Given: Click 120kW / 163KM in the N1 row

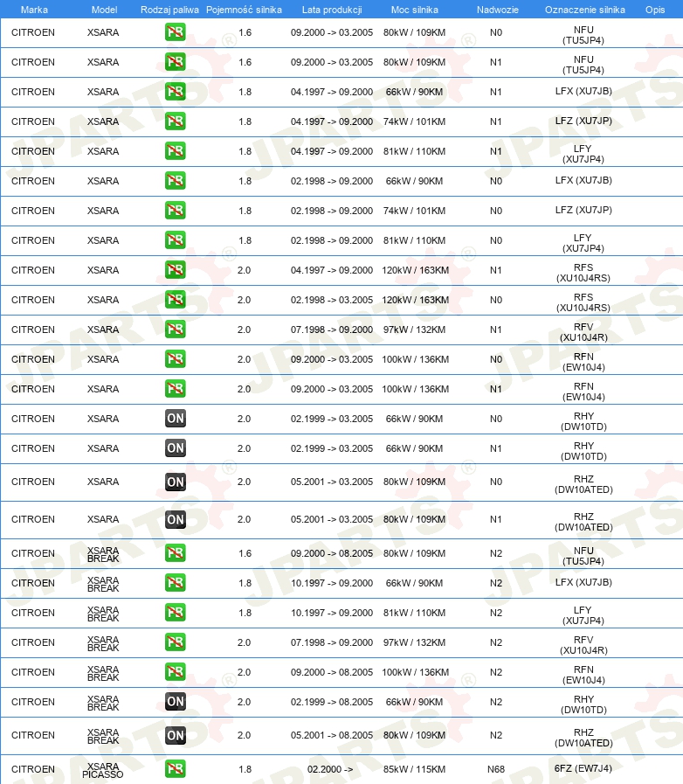Looking at the screenshot, I should point(415,270).
